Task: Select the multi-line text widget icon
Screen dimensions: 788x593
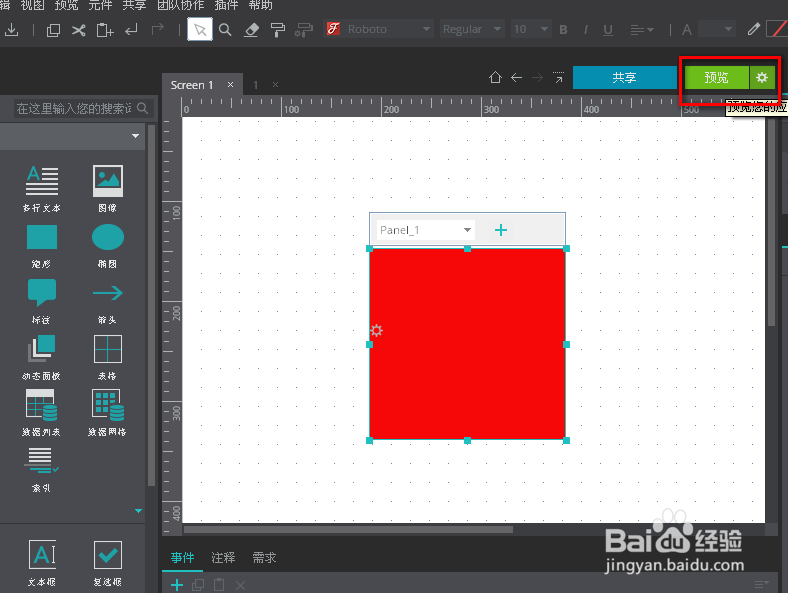Action: (42, 180)
